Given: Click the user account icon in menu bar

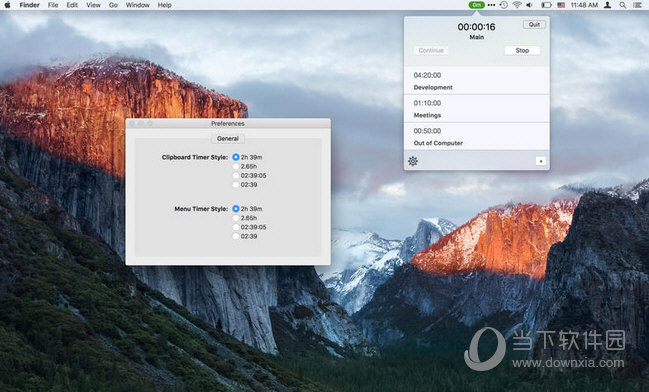Looking at the screenshot, I should tap(608, 5).
